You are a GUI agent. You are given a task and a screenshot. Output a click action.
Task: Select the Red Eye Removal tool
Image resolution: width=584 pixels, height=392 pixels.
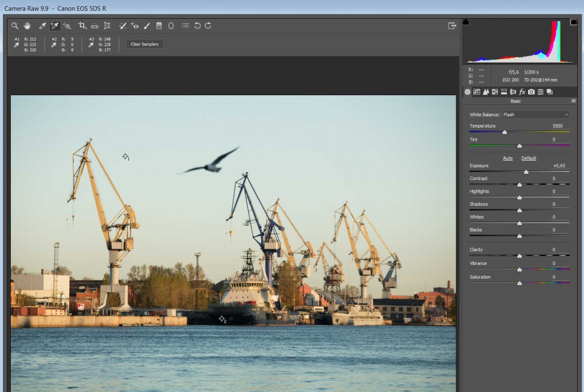135,26
